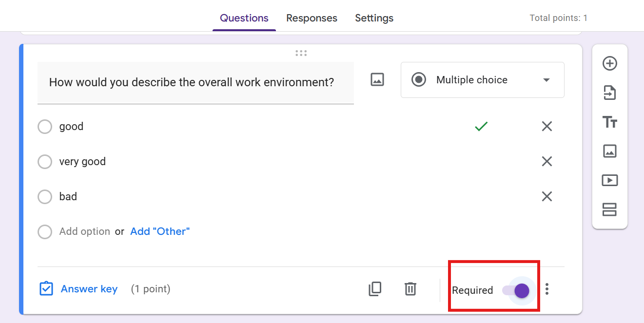
Task: Delete the question with trash icon
Action: coord(410,289)
